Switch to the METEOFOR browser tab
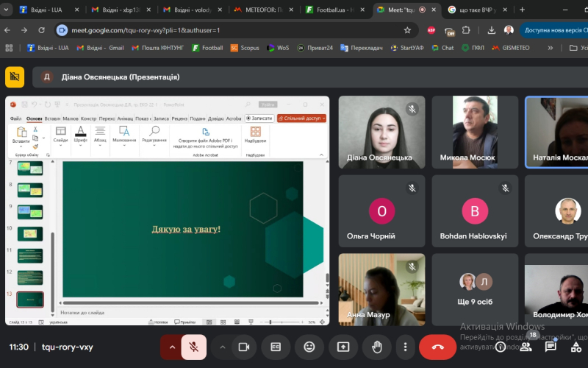 click(264, 10)
